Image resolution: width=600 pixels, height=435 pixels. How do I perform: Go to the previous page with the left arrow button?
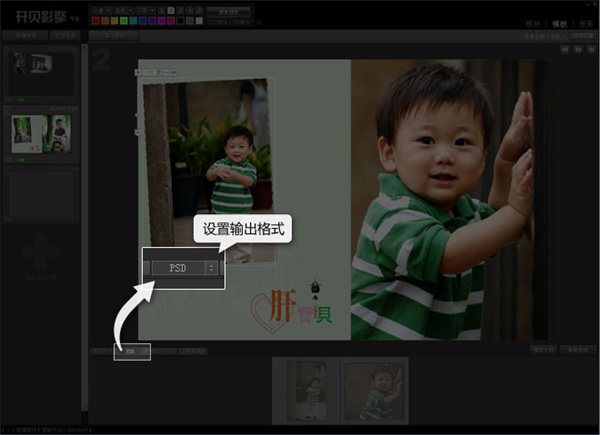(564, 48)
